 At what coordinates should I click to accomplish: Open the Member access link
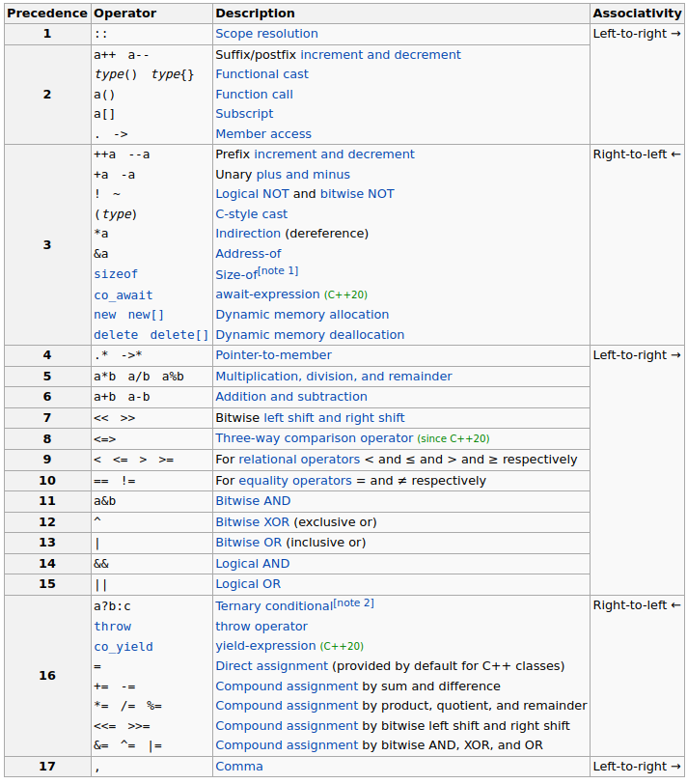pyautogui.click(x=263, y=134)
